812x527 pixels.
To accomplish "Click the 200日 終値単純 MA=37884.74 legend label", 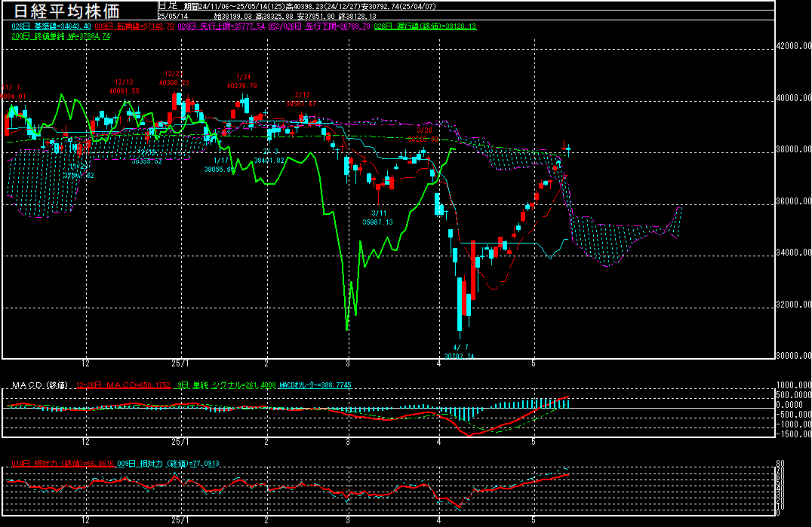I will [x=60, y=36].
